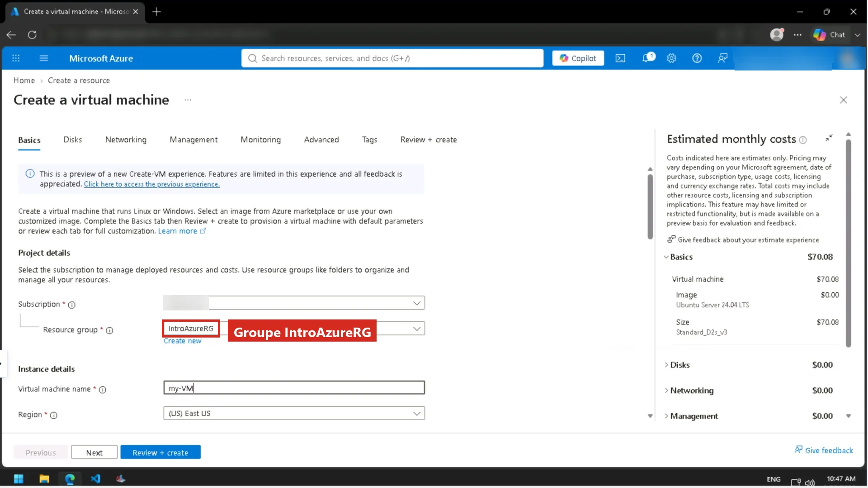
Task: Focus the Virtual machine name field
Action: coord(294,388)
